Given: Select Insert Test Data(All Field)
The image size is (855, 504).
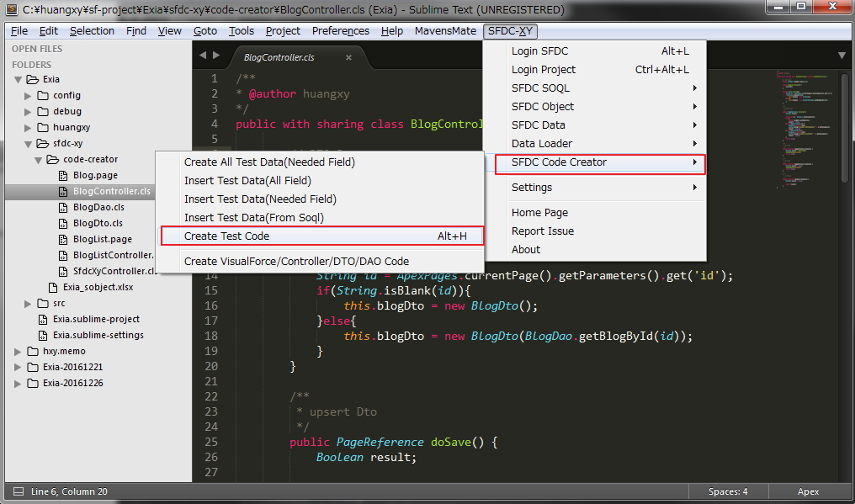Looking at the screenshot, I should click(321, 181).
